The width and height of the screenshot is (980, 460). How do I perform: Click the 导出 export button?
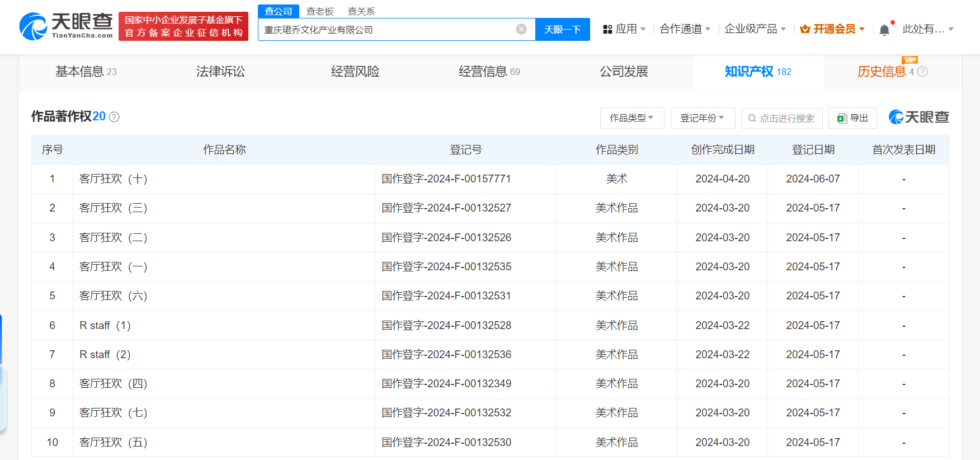pos(852,118)
